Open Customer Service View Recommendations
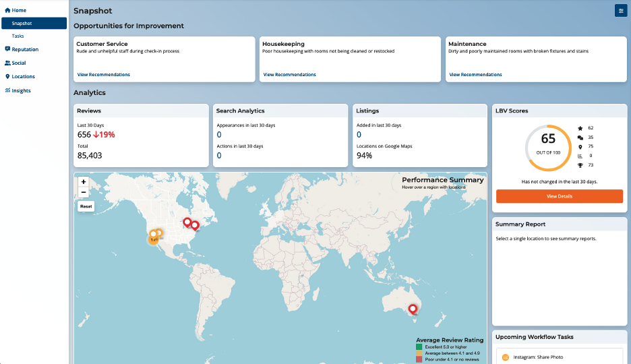631x364 pixels. point(103,74)
